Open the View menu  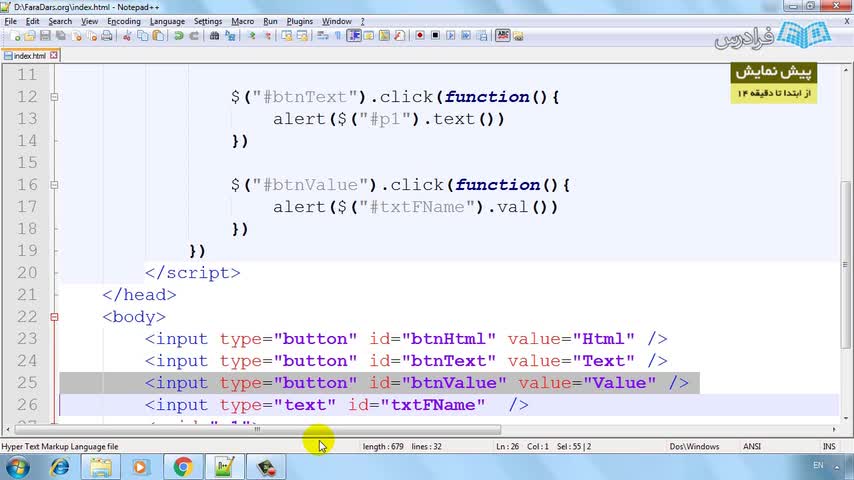coord(89,21)
